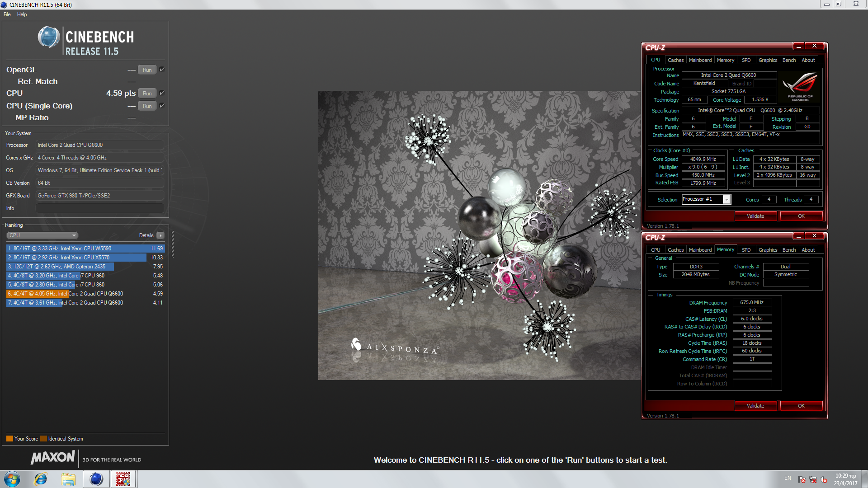
Task: Open About tab in lower CPU-Z window
Action: (x=808, y=250)
